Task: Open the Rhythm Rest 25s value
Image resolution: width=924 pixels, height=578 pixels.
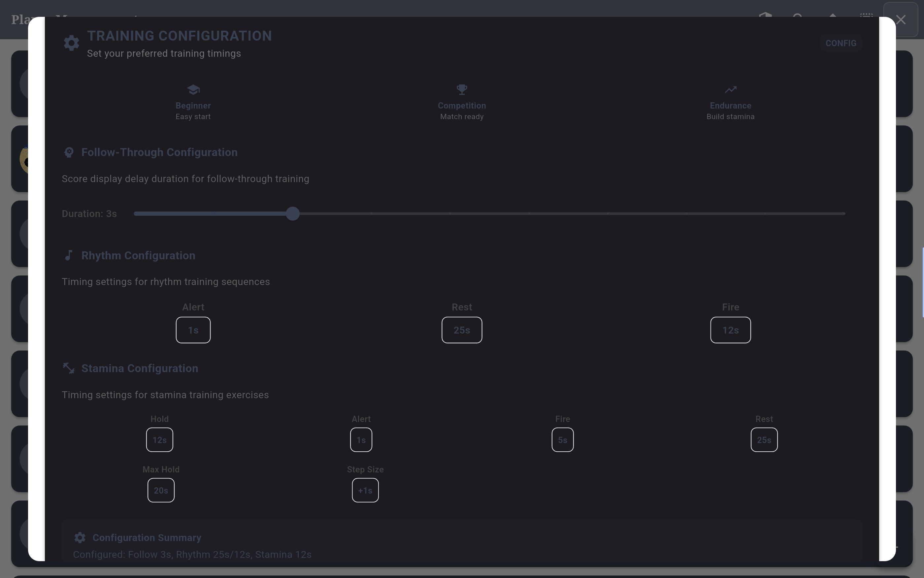Action: tap(462, 330)
